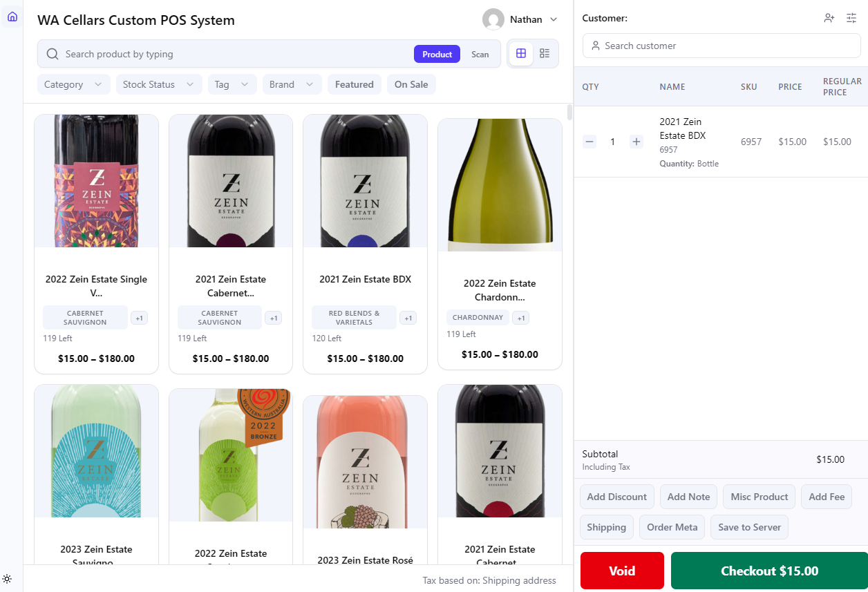Select 2023 Zein Estate Sauvigno... bottle image
This screenshot has width=868, height=592.
pyautogui.click(x=96, y=451)
